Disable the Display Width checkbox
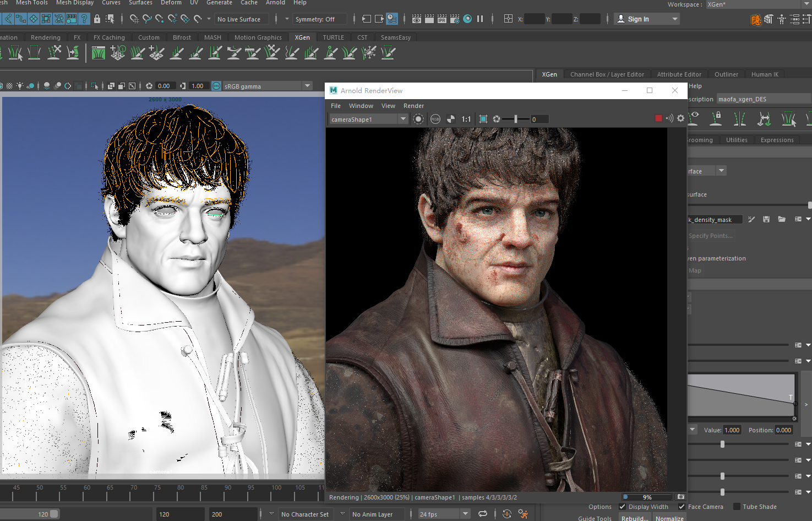 [622, 507]
